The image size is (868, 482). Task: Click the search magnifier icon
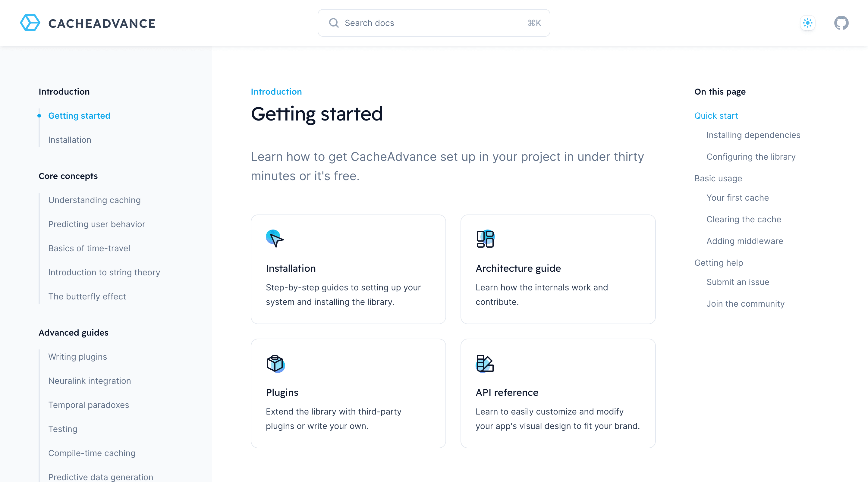coord(334,23)
